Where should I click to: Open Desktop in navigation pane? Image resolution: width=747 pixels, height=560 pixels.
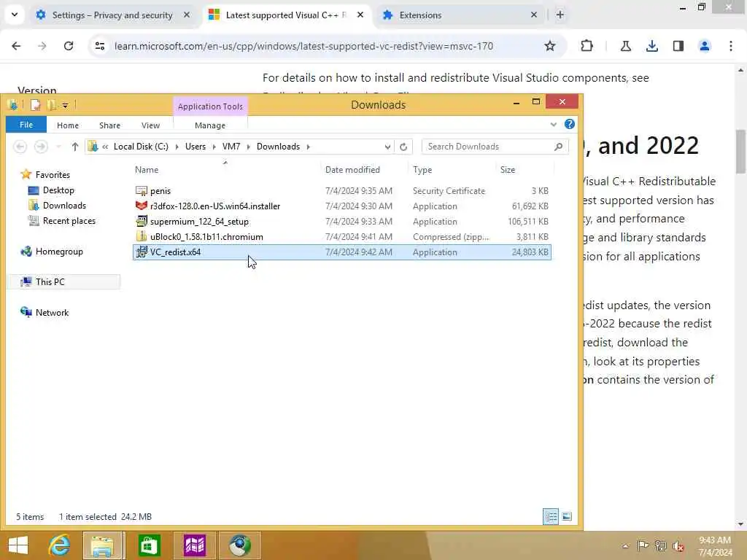tap(58, 190)
